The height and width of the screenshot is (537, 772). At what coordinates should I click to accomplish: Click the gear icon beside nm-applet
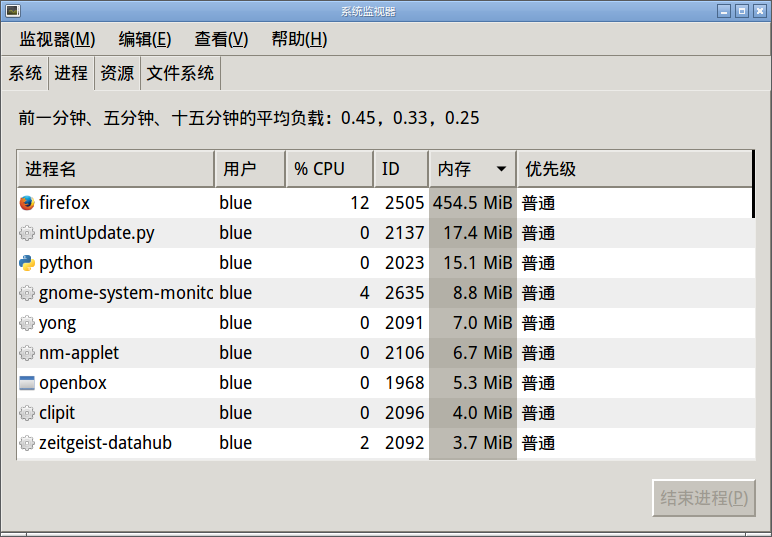pyautogui.click(x=27, y=353)
